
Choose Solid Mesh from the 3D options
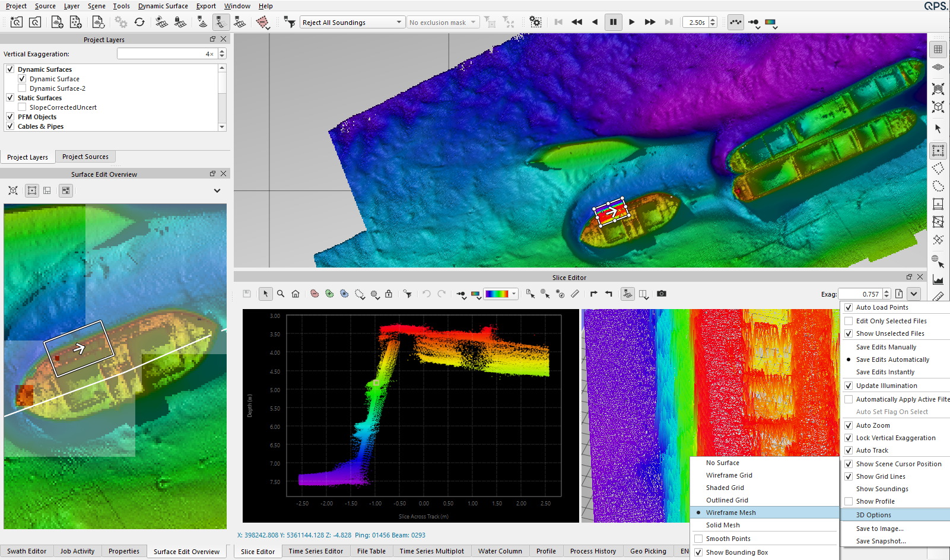[723, 525]
